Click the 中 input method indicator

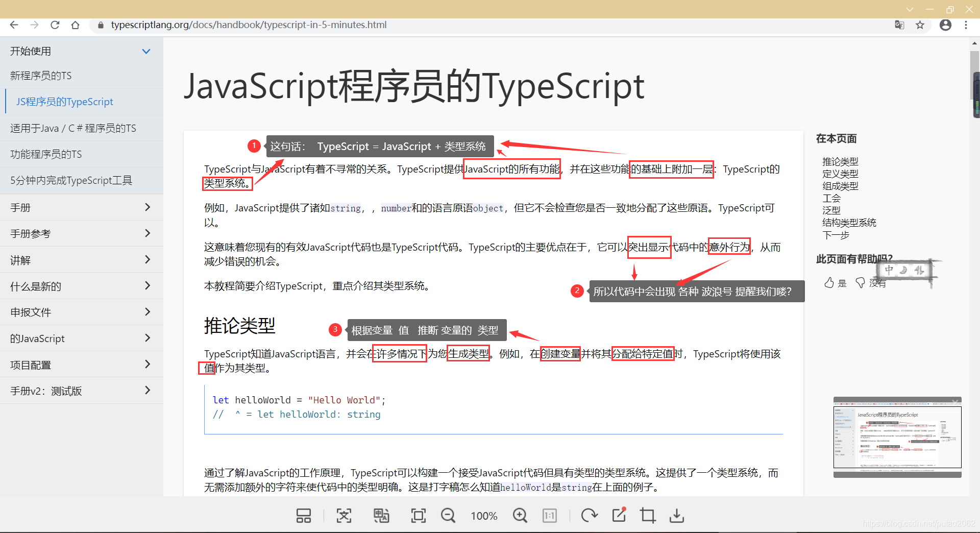click(x=889, y=270)
